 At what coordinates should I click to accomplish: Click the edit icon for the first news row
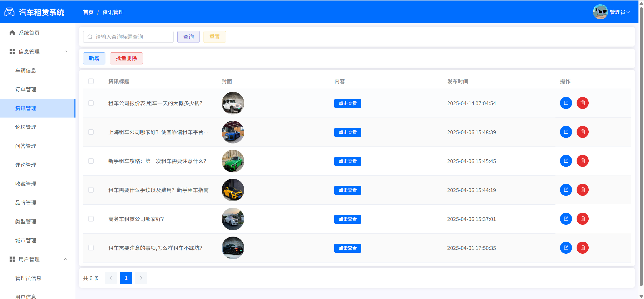(566, 103)
